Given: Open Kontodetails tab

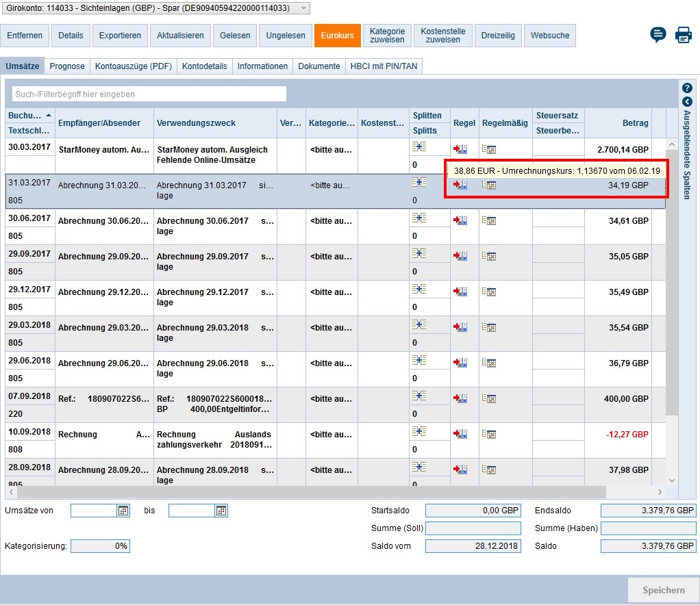Looking at the screenshot, I should tap(205, 66).
